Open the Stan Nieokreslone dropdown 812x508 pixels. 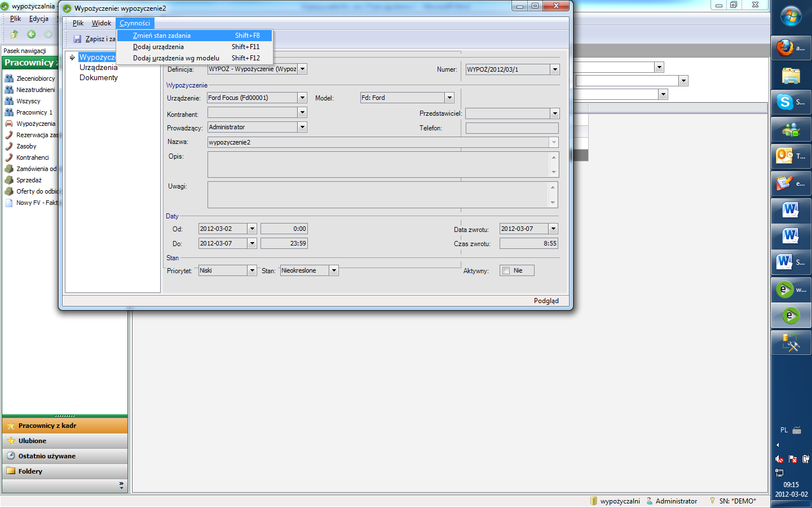click(334, 270)
